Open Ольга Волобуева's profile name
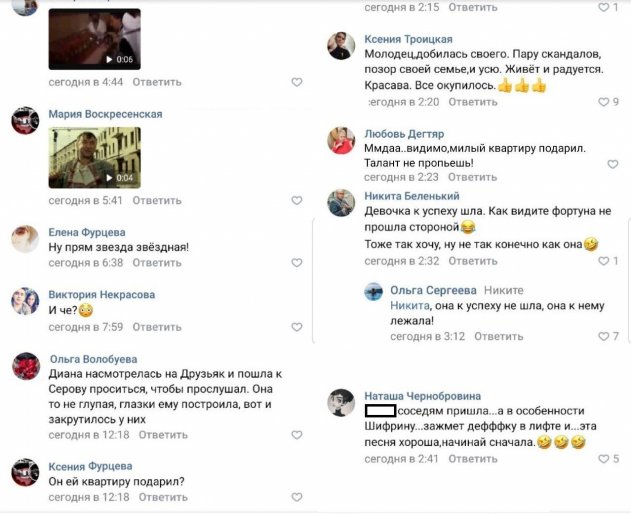This screenshot has height=514, width=631. click(94, 359)
